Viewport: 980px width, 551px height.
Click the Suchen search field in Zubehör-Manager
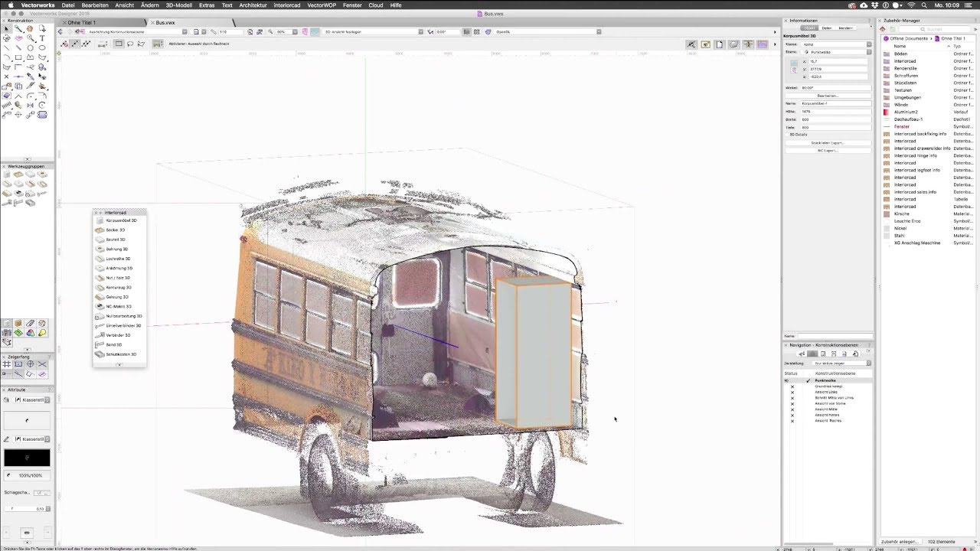tap(935, 29)
